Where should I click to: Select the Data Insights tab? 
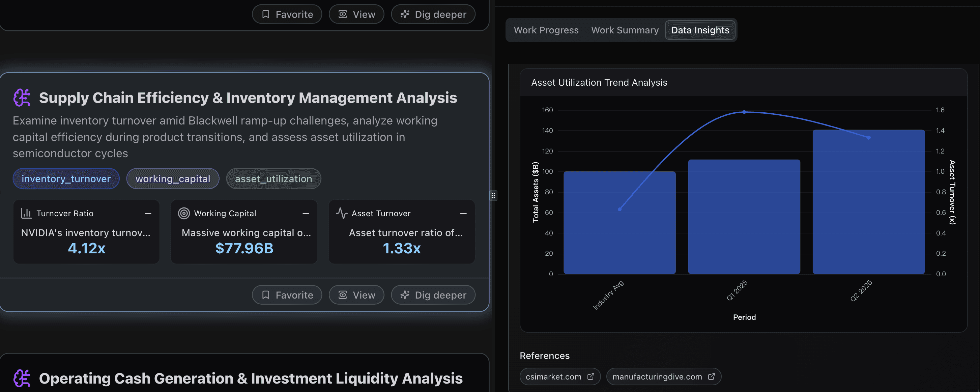pos(700,30)
